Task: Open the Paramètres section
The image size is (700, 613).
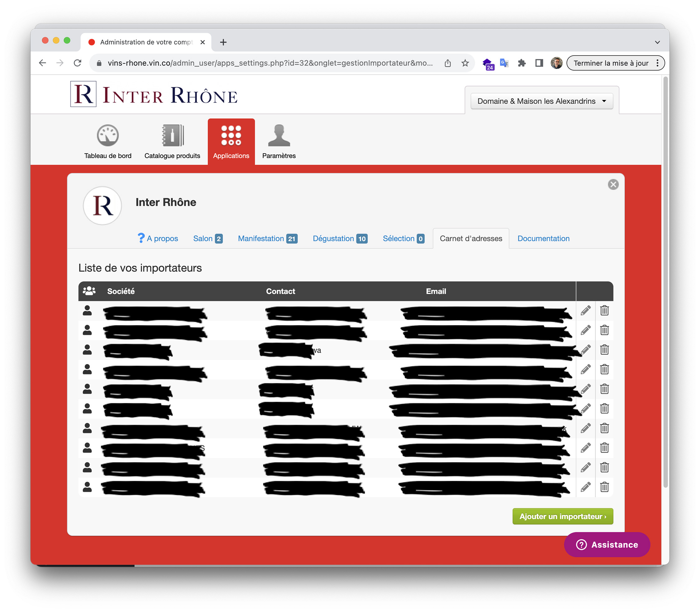Action: 279,142
